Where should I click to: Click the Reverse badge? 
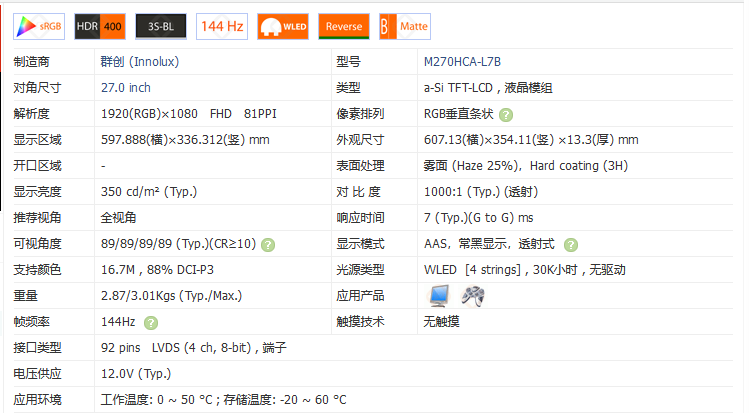coord(343,26)
